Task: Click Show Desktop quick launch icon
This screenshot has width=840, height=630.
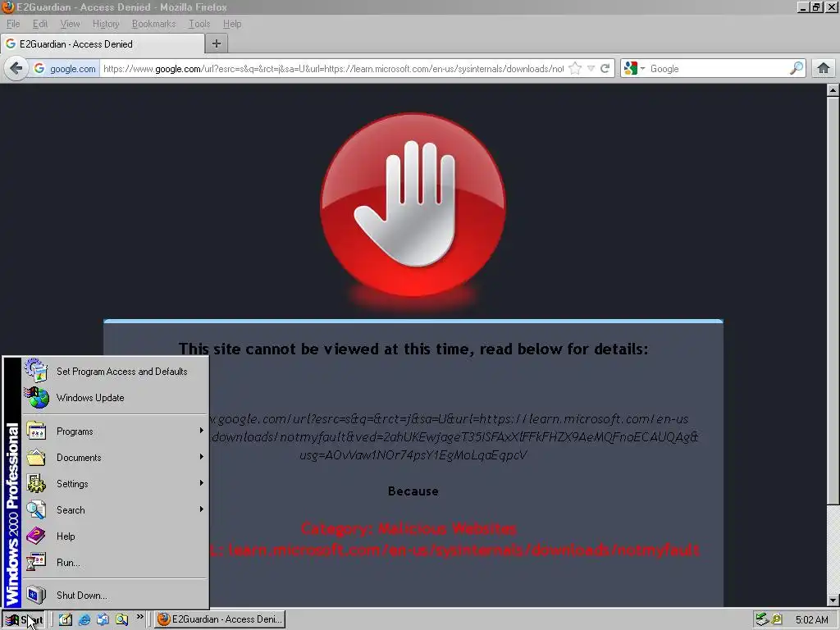Action: (x=66, y=619)
